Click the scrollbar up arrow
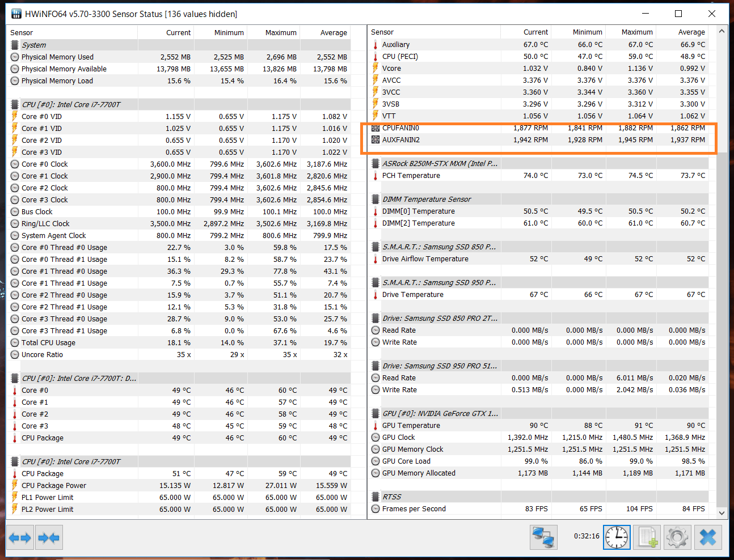The image size is (734, 560). 722,32
